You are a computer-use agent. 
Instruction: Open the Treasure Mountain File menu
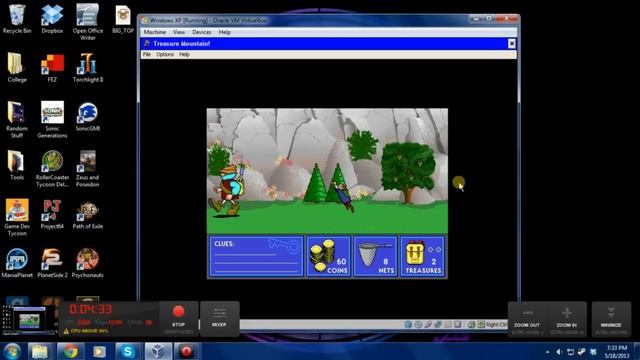[x=147, y=54]
